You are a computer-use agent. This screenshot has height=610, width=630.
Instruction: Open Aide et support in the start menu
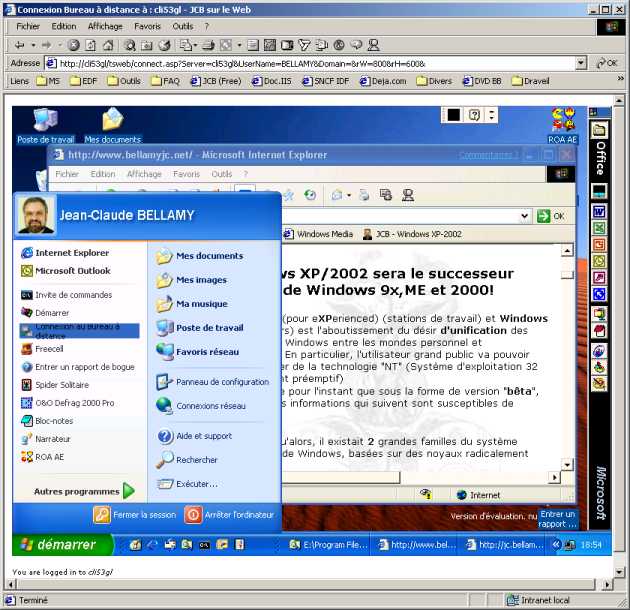coord(194,436)
